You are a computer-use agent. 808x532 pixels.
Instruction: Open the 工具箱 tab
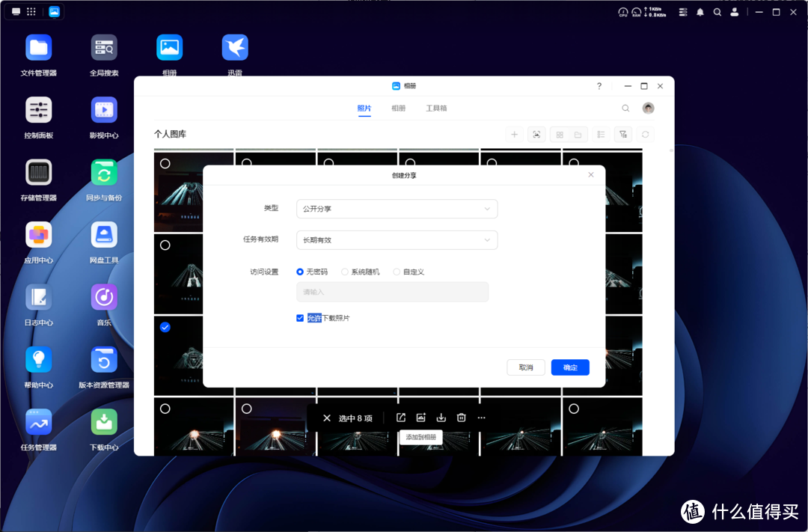coord(437,108)
